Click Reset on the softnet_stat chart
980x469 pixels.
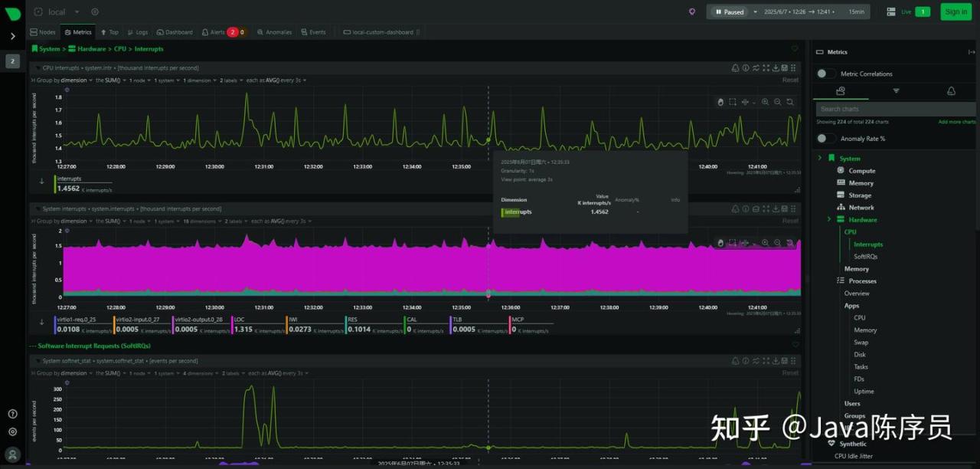coord(790,373)
